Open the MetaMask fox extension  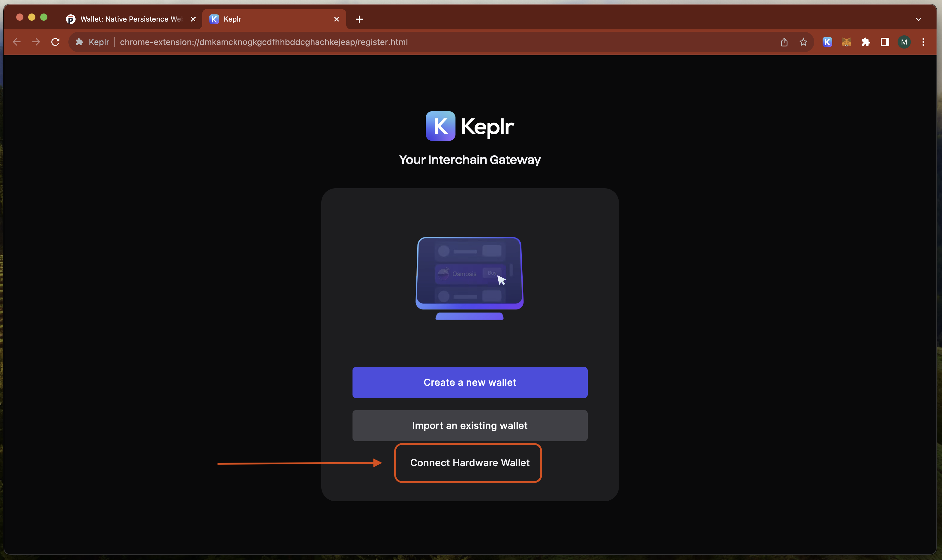846,42
